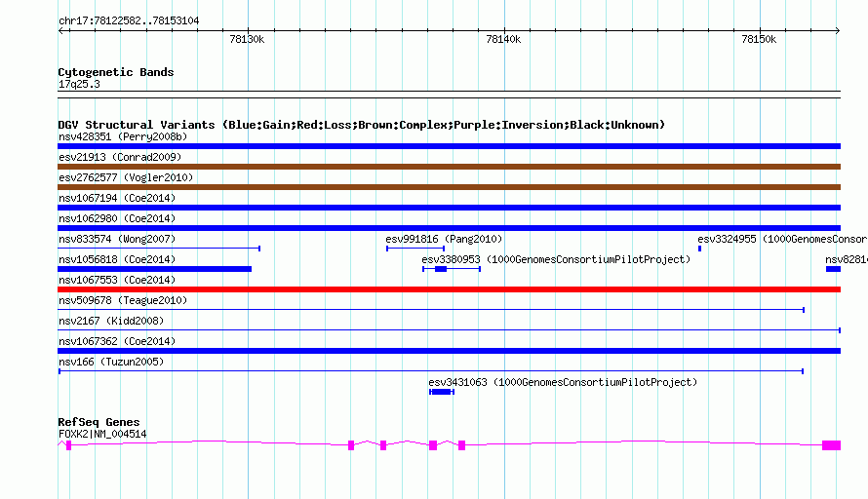Click the FOXK2 last exon large magenta block

pos(832,445)
